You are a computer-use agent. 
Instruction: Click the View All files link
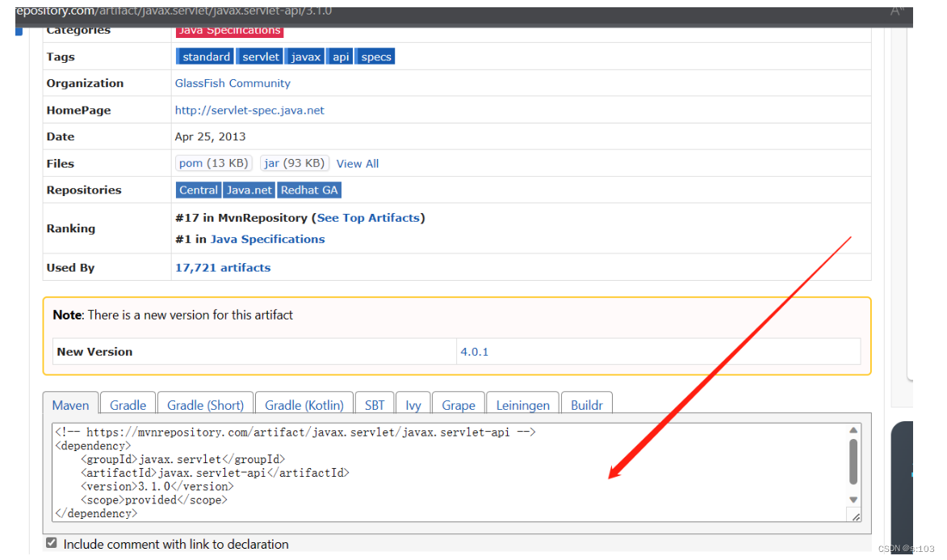click(x=358, y=163)
